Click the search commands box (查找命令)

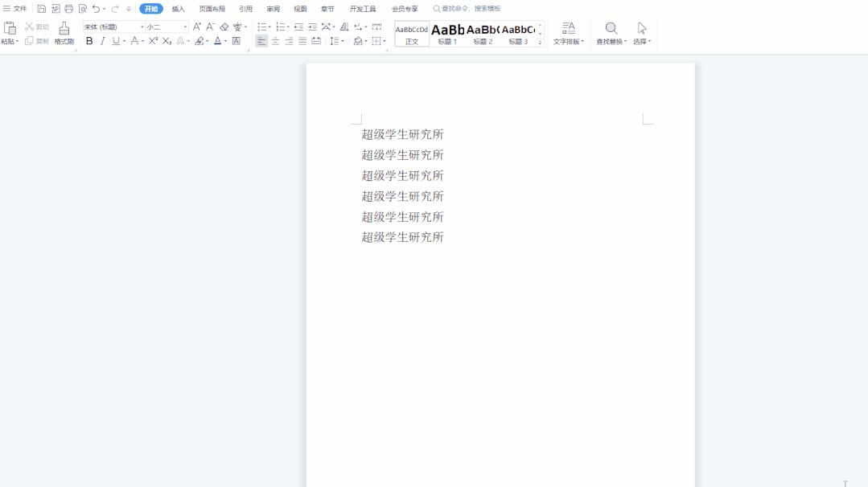point(467,9)
